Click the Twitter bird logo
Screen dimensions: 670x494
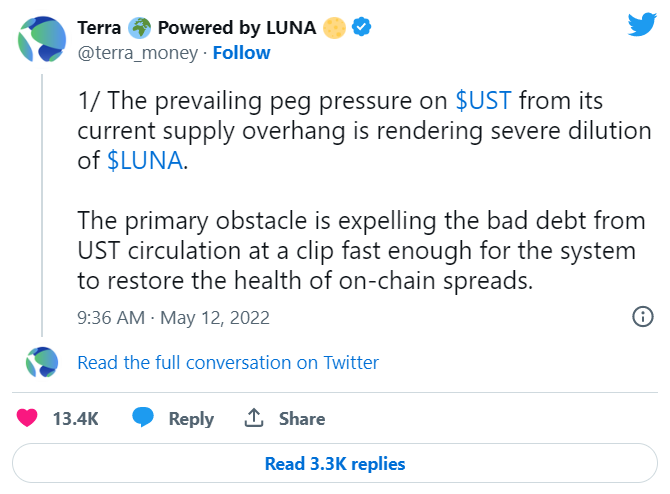click(x=641, y=26)
